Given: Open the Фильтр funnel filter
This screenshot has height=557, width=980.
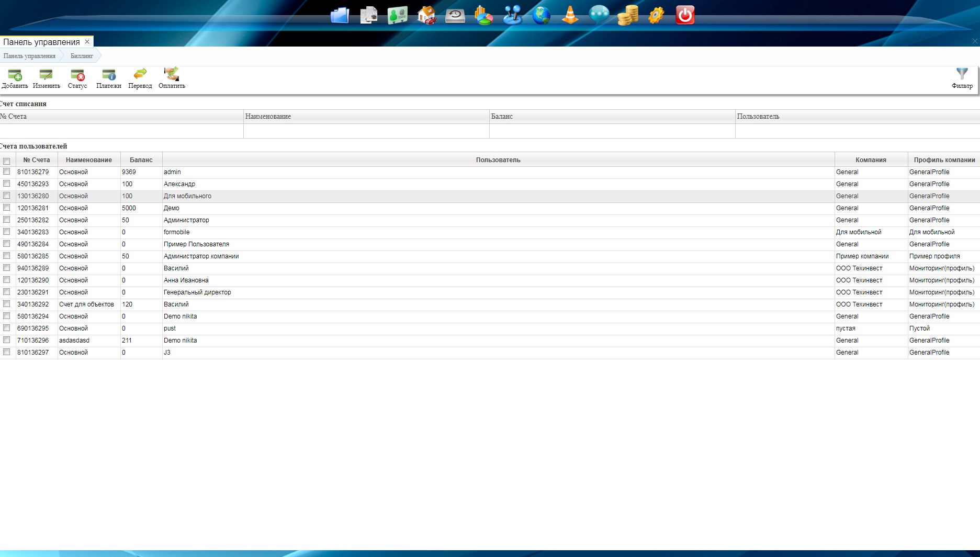Looking at the screenshot, I should [962, 74].
